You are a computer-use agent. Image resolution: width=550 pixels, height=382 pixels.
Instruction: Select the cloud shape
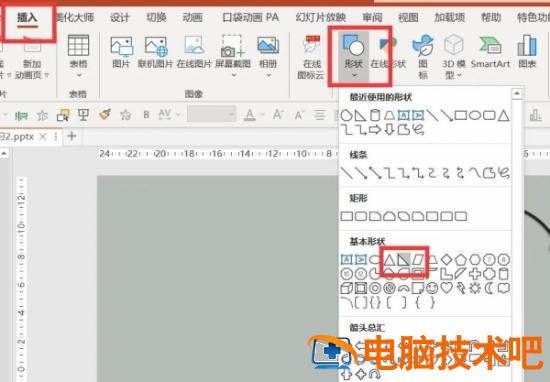click(504, 288)
